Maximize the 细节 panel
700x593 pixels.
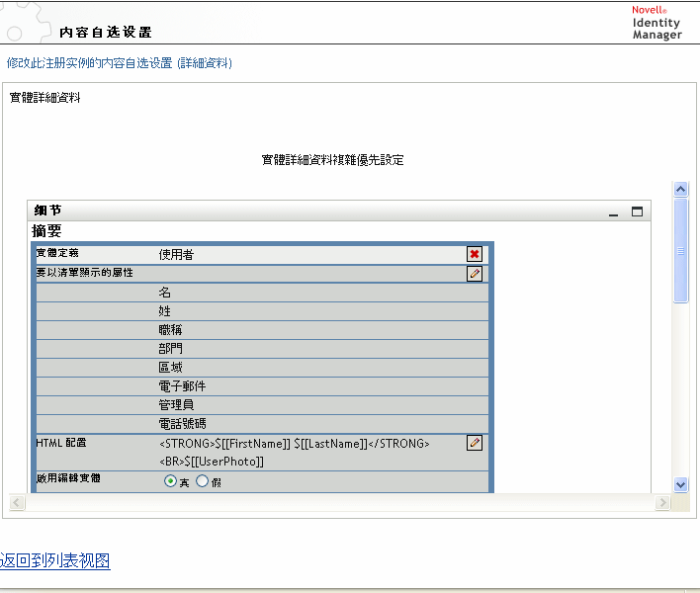pyautogui.click(x=637, y=212)
